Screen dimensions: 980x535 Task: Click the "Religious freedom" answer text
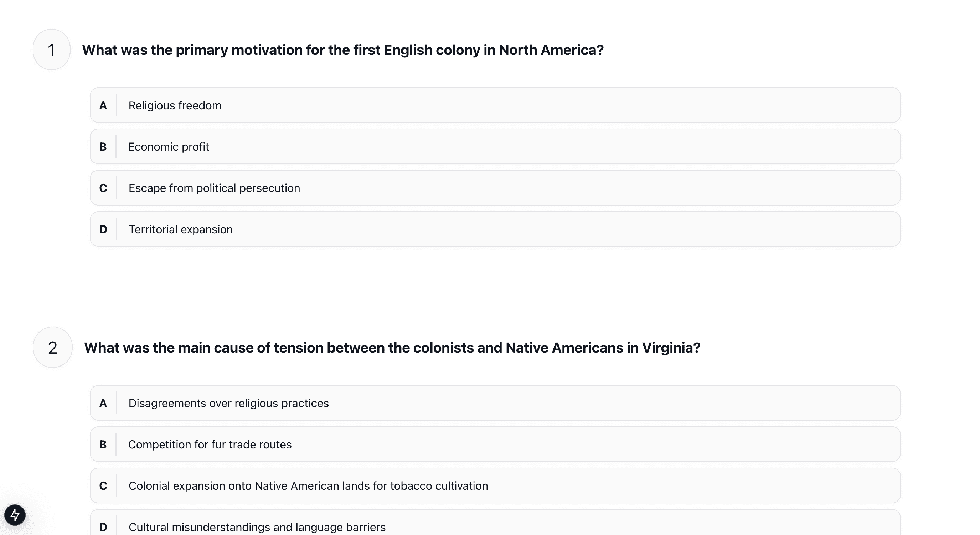[175, 105]
